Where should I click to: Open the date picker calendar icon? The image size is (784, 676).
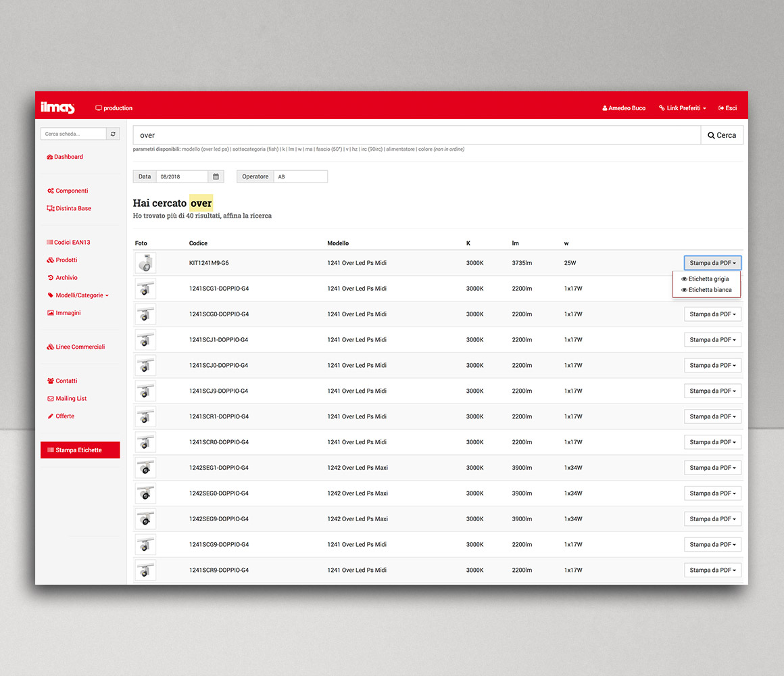[x=216, y=176]
